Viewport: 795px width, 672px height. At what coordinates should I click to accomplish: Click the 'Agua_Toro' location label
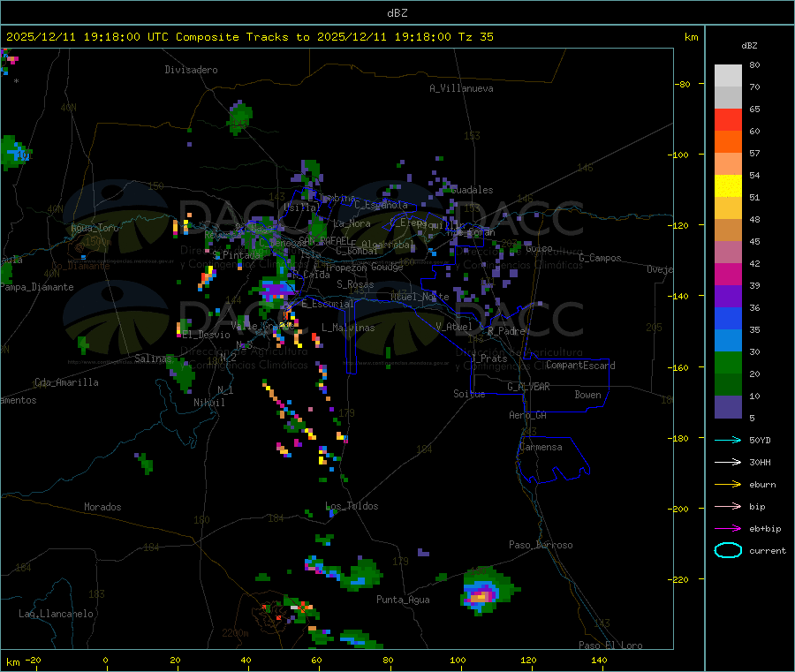click(x=95, y=228)
